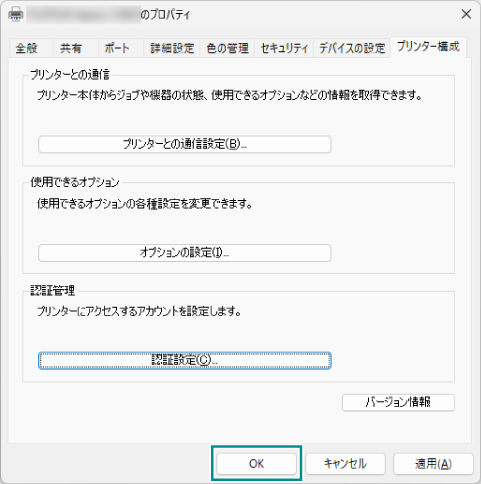The height and width of the screenshot is (484, 481).
Task: Confirm with the OK button
Action: [256, 463]
